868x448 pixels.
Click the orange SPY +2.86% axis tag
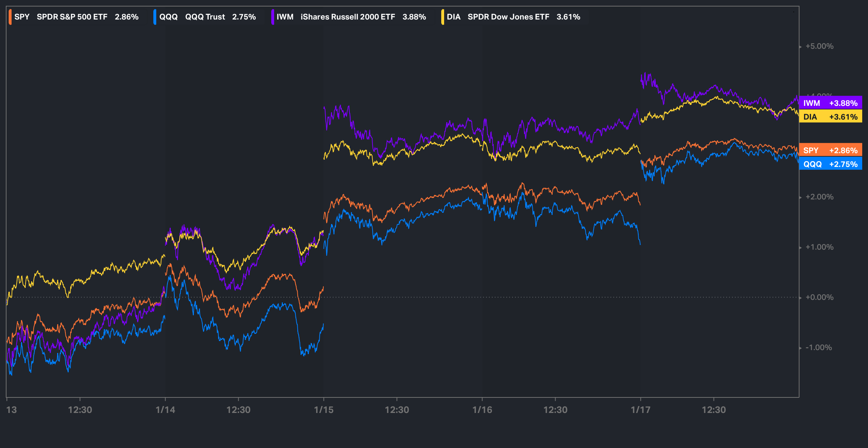coord(830,150)
